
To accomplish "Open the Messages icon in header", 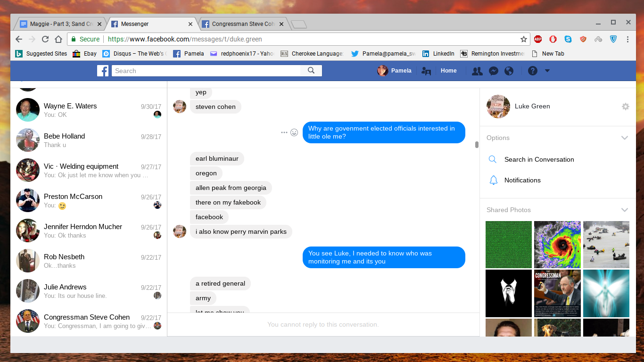I will tap(494, 71).
